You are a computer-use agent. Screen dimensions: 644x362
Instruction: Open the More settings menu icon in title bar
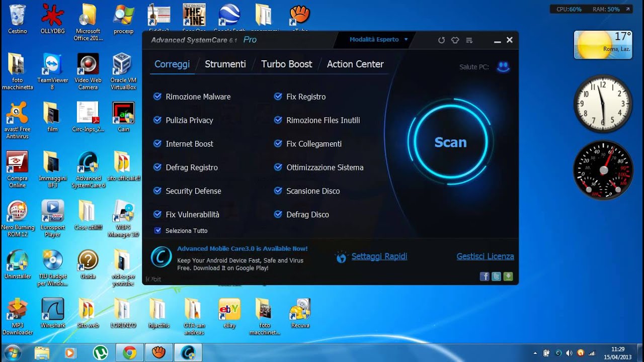pos(469,40)
